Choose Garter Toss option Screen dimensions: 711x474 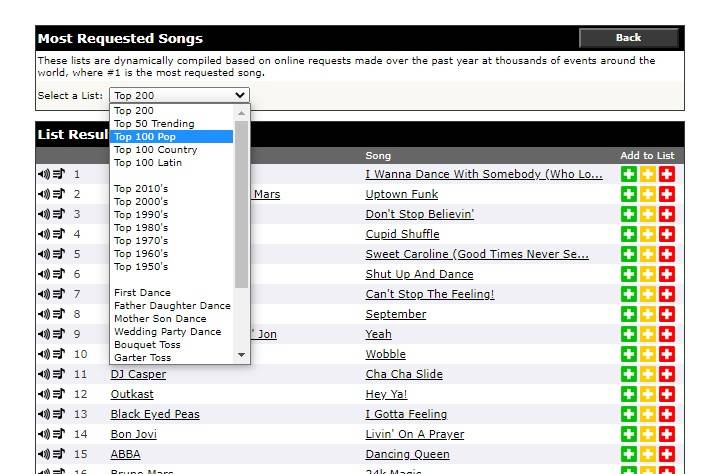coord(171,357)
